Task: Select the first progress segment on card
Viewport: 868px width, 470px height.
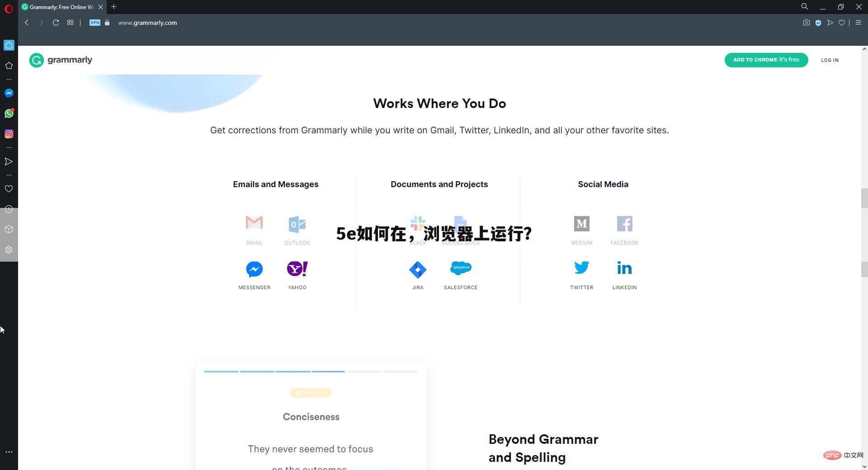Action: [x=221, y=371]
